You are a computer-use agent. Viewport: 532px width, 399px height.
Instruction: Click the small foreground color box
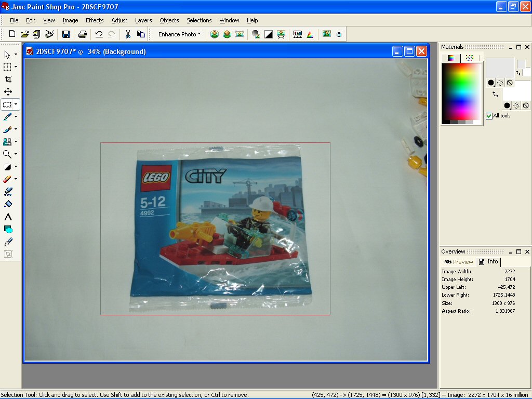tap(521, 64)
